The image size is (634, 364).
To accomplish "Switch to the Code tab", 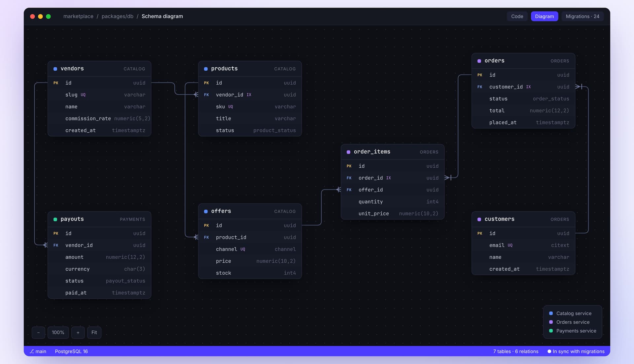I will pyautogui.click(x=517, y=16).
